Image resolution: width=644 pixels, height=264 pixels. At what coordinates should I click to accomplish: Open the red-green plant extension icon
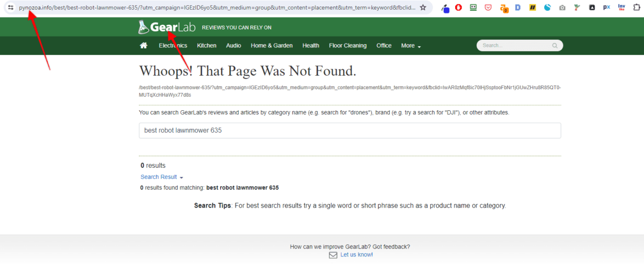click(577, 8)
